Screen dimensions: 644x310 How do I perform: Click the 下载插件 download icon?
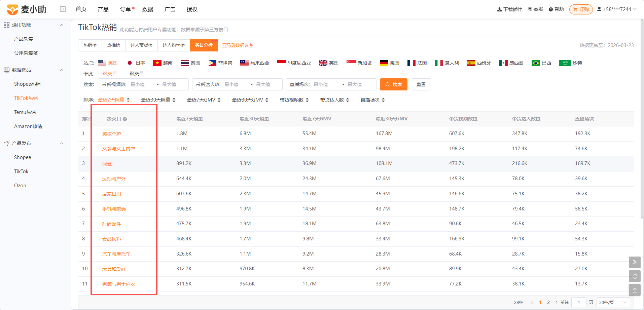[499, 9]
